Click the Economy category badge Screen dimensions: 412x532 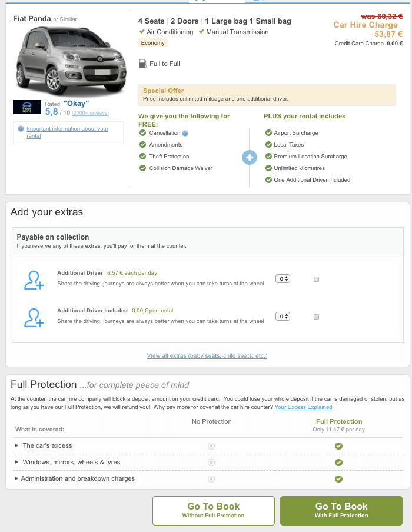pyautogui.click(x=152, y=43)
